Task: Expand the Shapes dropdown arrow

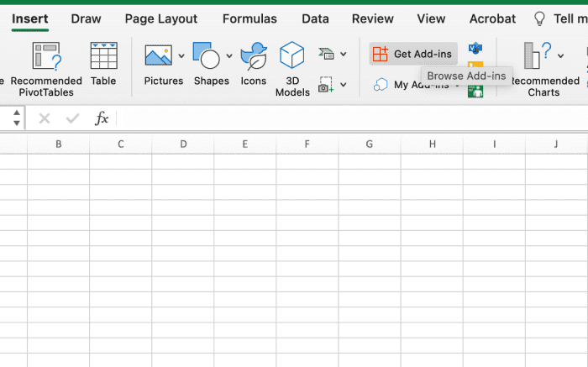Action: pyautogui.click(x=229, y=56)
